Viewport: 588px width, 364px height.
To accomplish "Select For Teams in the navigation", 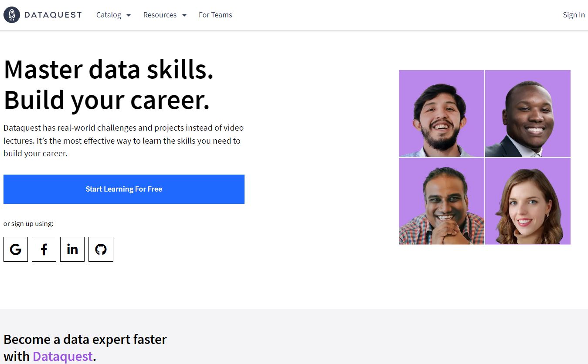I will point(215,15).
